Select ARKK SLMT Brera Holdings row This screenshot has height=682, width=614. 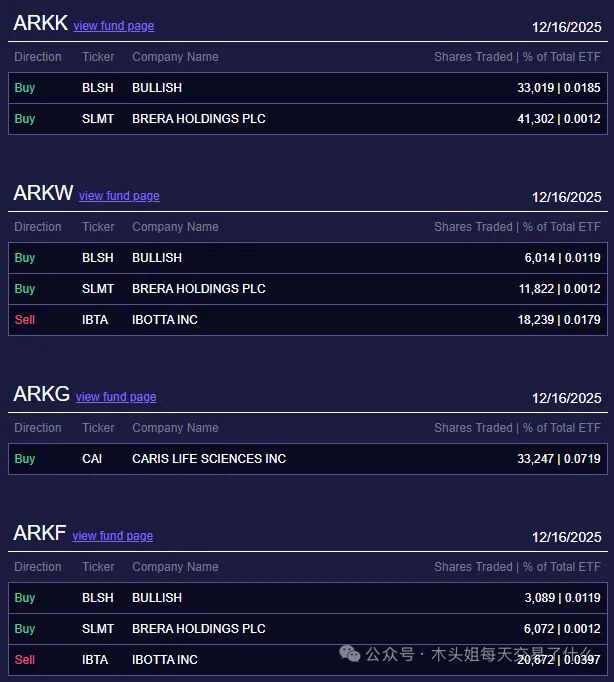[308, 119]
